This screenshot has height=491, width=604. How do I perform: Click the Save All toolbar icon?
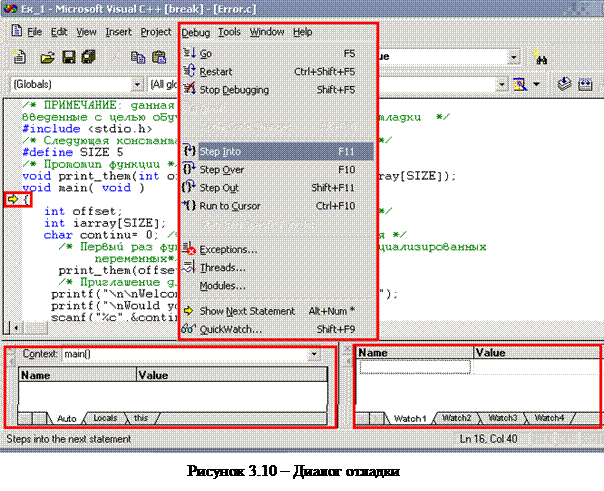pyautogui.click(x=88, y=57)
